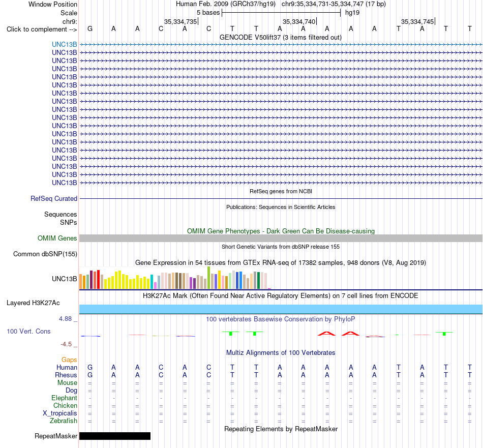
Task: Click the orange Gaps label
Action: point(69,360)
